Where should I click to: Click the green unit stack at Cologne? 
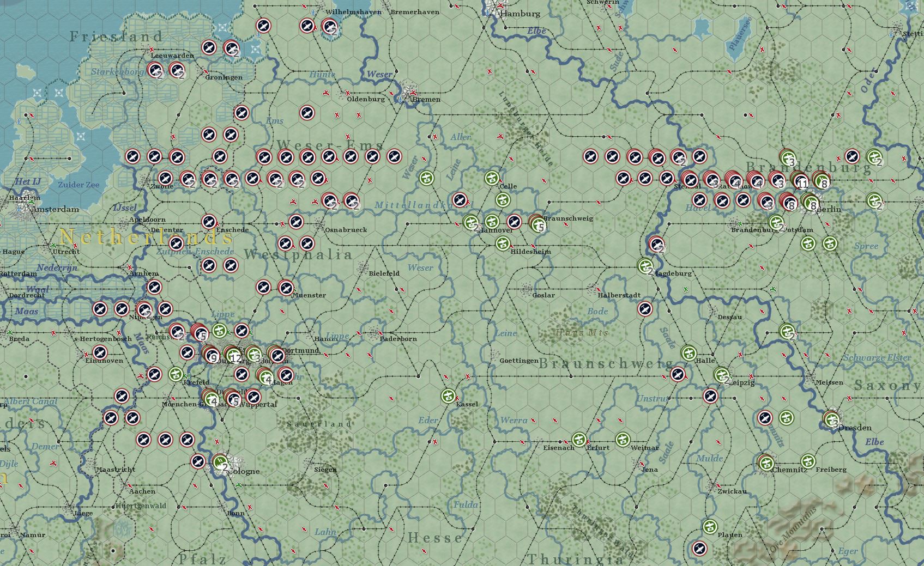220,462
